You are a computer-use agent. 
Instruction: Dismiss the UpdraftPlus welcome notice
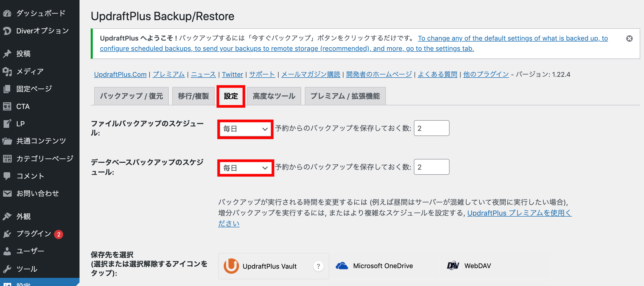pyautogui.click(x=629, y=39)
